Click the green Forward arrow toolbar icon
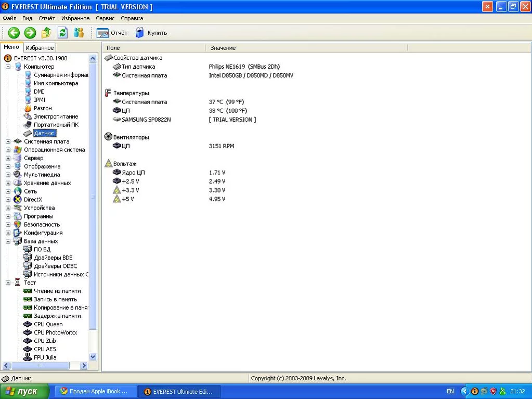 pyautogui.click(x=30, y=33)
